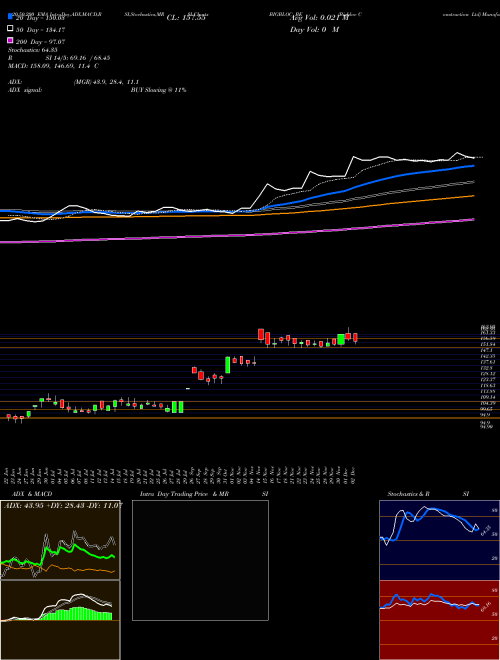Viewport: 500px width, 660px height.
Task: Click the magenta 200-day moving average line end
Action: [x=472, y=219]
